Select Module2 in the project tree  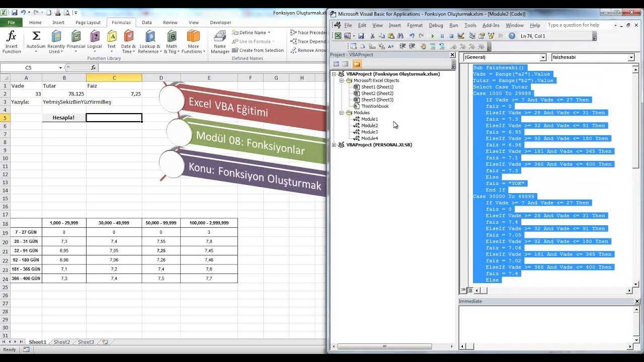pos(369,126)
